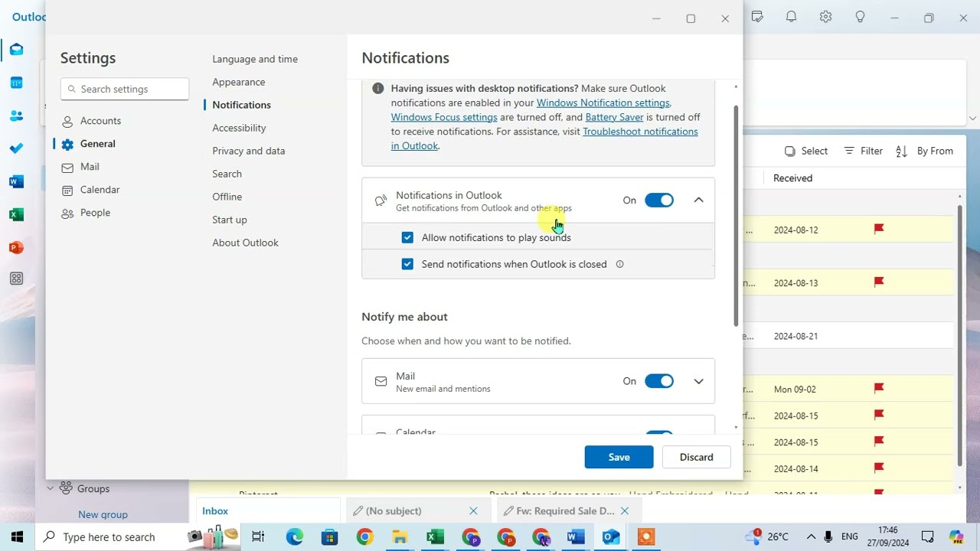Viewport: 980px width, 551px height.
Task: Collapse the Groups folder section
Action: [x=50, y=488]
